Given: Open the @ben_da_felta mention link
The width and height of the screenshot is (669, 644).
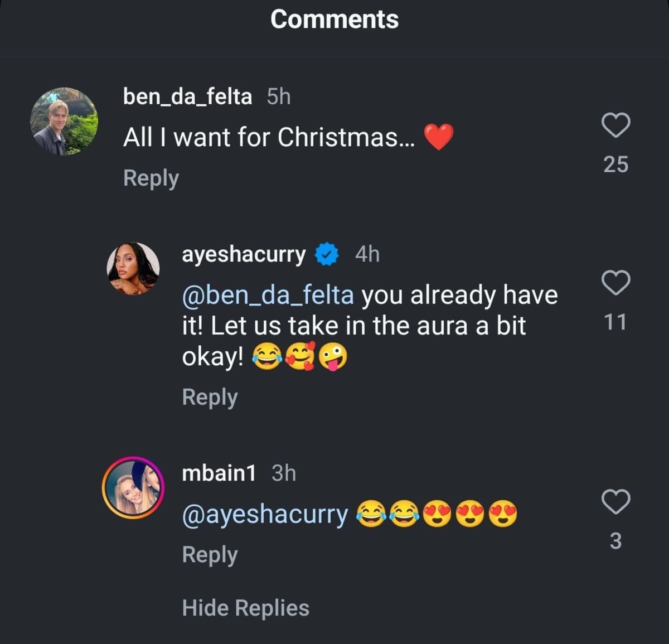Looking at the screenshot, I should tap(268, 294).
